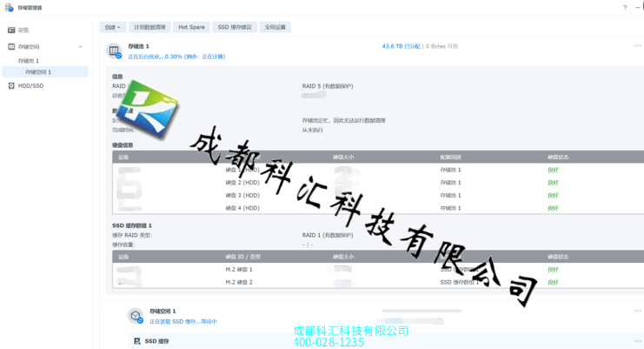Screen dimensions: 644x349
Task: Click 存储池 1 usage cell for 硬盘 2 (HDD)
Action: [450, 183]
